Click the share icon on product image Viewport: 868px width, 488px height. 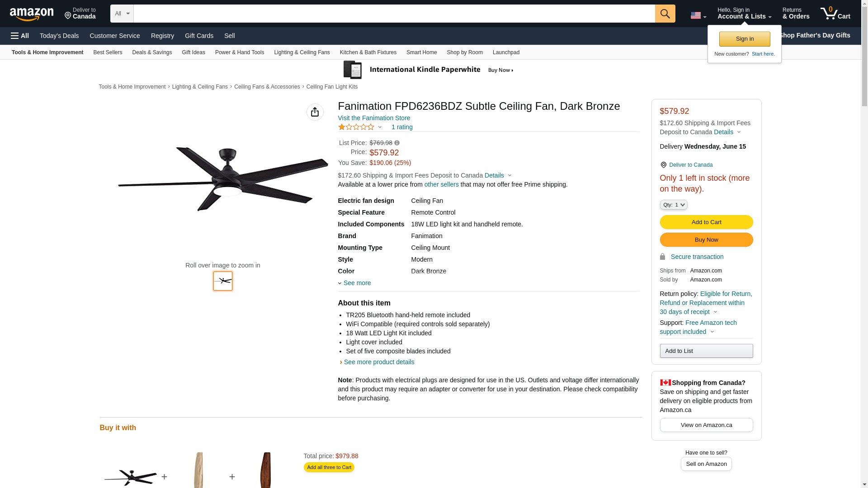coord(315,112)
